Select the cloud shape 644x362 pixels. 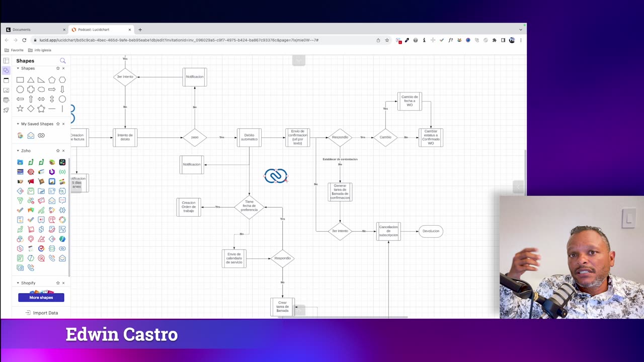(x=41, y=89)
